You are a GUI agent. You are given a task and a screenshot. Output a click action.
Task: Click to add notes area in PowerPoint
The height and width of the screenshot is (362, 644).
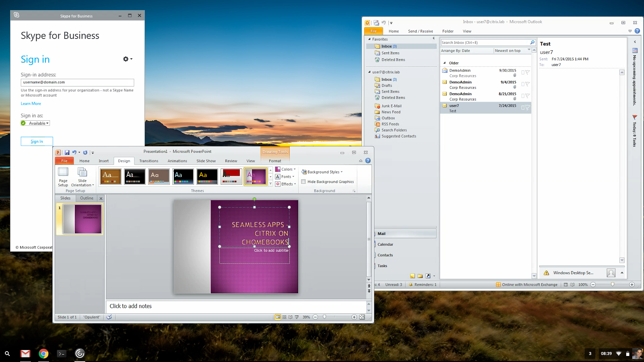click(x=235, y=306)
